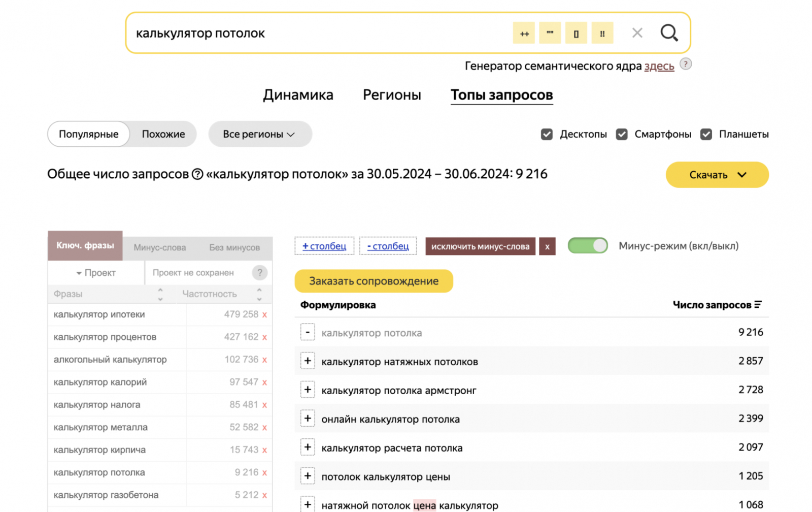This screenshot has height=512, width=812.
Task: Uncheck the Планшеты checkbox
Action: (706, 134)
